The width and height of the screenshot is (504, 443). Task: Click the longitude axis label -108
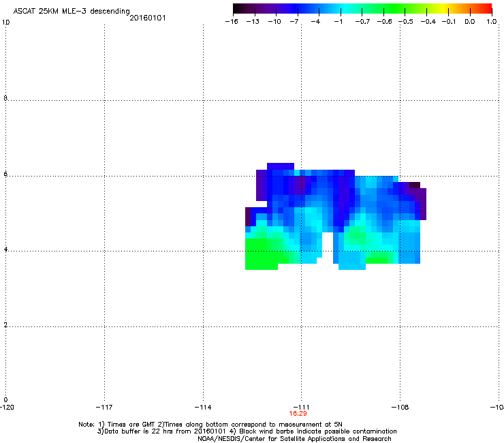400,408
